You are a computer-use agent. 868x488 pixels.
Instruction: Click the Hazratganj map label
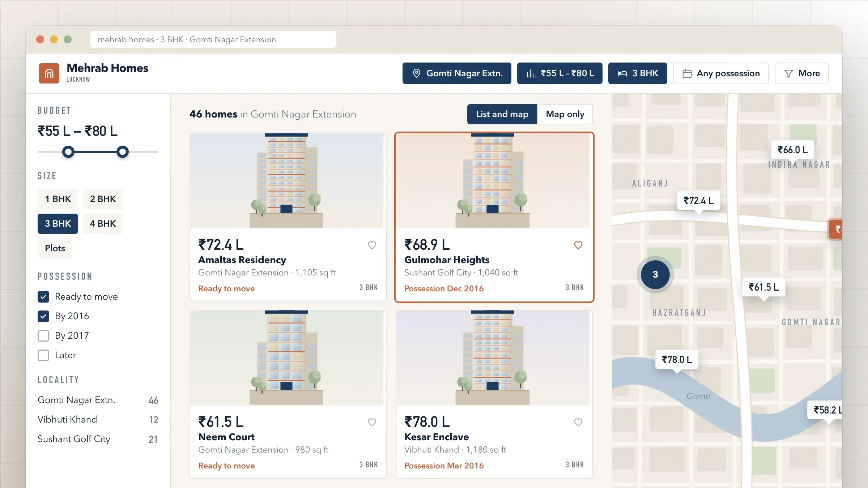pyautogui.click(x=679, y=313)
